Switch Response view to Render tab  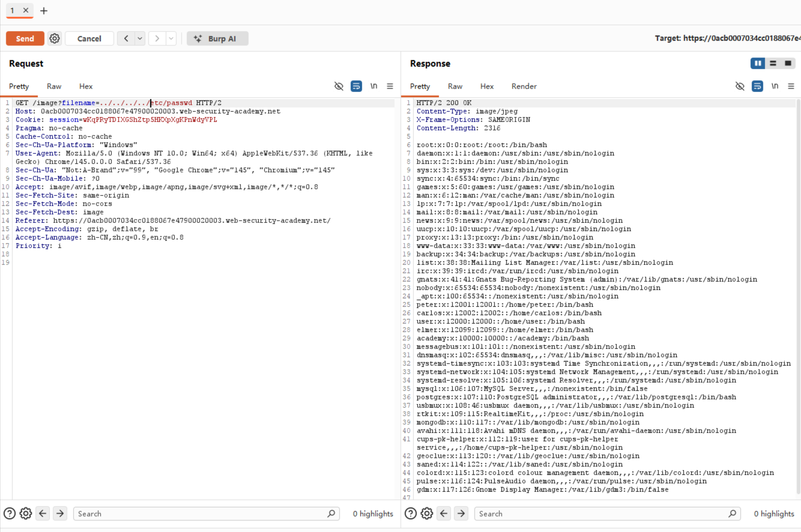pyautogui.click(x=524, y=86)
